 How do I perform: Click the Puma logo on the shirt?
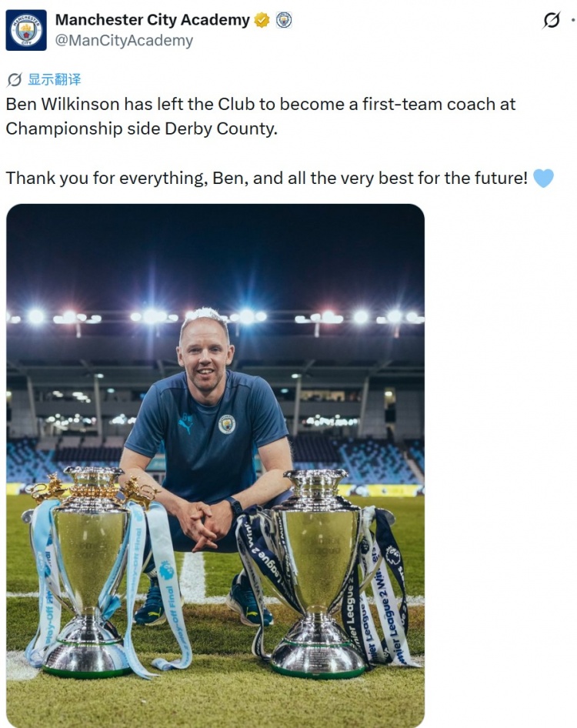185,426
